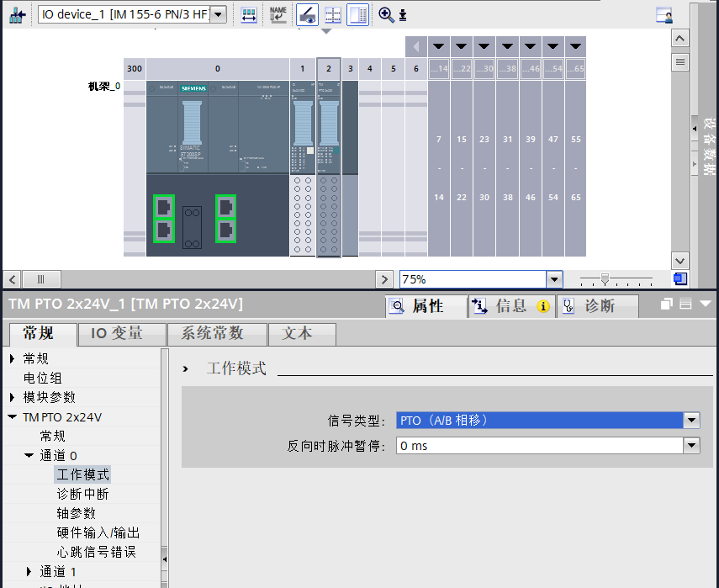719x588 pixels.
Task: Click the zoom overview icon beside slider
Action: pyautogui.click(x=679, y=278)
